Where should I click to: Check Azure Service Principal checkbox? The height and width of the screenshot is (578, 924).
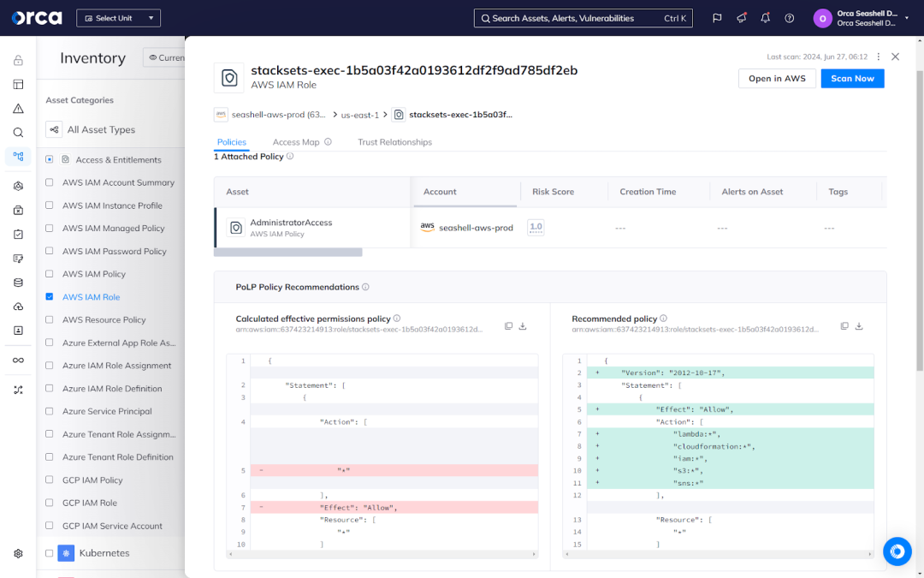pyautogui.click(x=50, y=411)
